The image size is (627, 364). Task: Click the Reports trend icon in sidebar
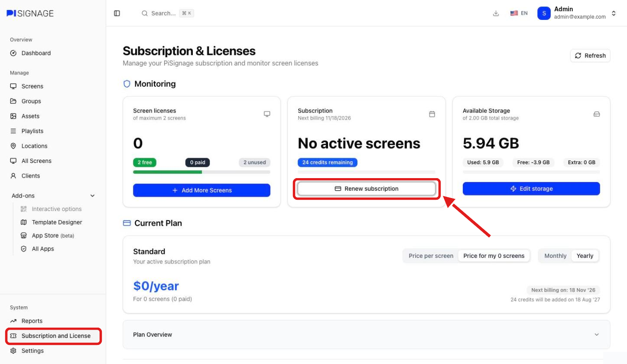(13, 321)
